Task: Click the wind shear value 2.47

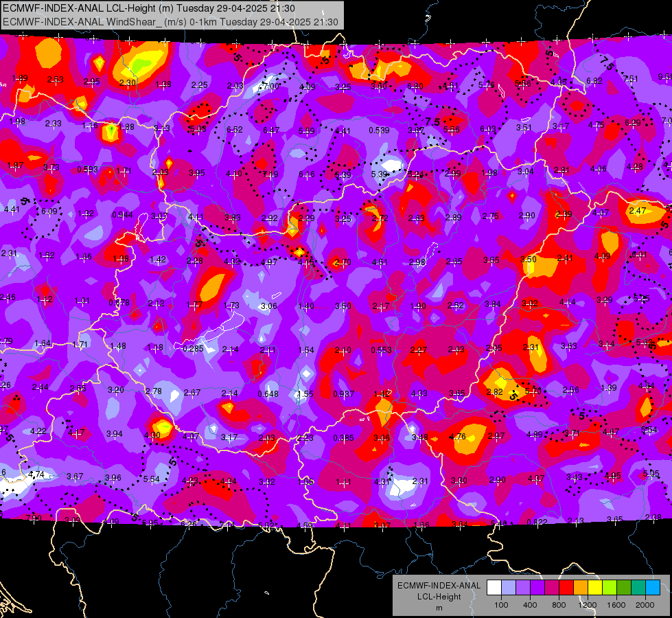Action: tap(638, 211)
